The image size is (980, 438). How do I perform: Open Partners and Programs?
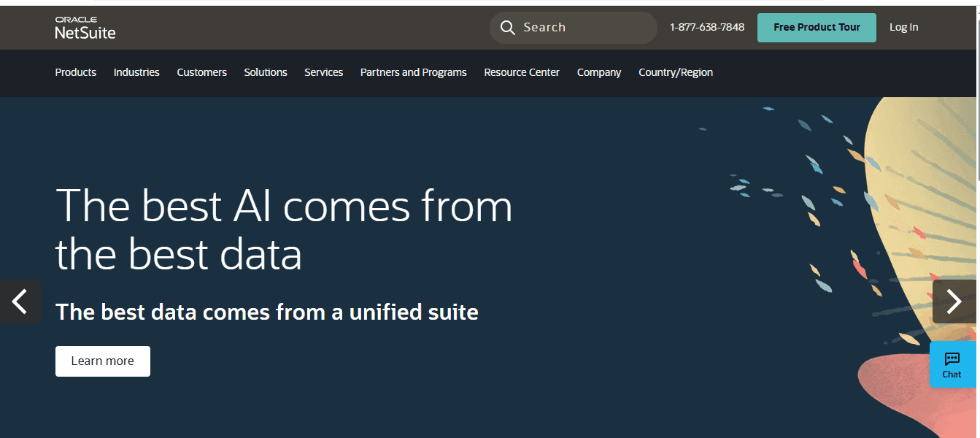tap(413, 72)
